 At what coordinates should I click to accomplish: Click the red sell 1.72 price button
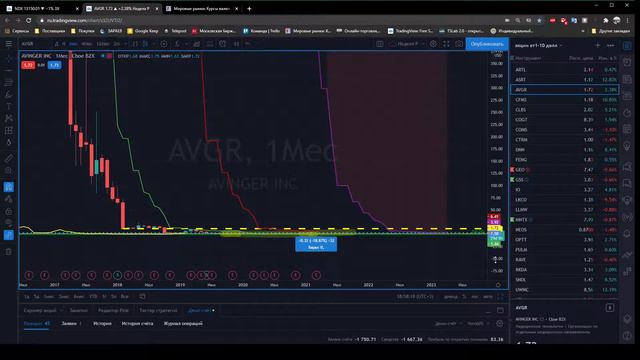click(28, 65)
